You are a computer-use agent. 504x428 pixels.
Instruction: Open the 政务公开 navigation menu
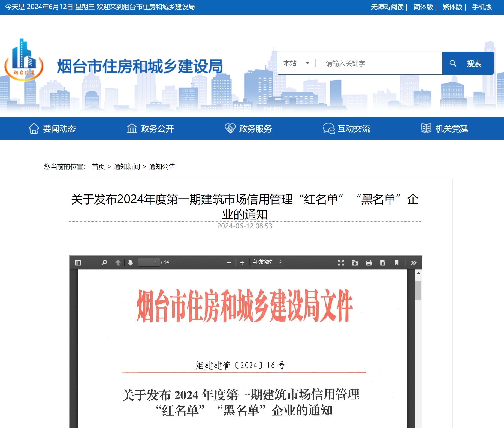tap(150, 128)
